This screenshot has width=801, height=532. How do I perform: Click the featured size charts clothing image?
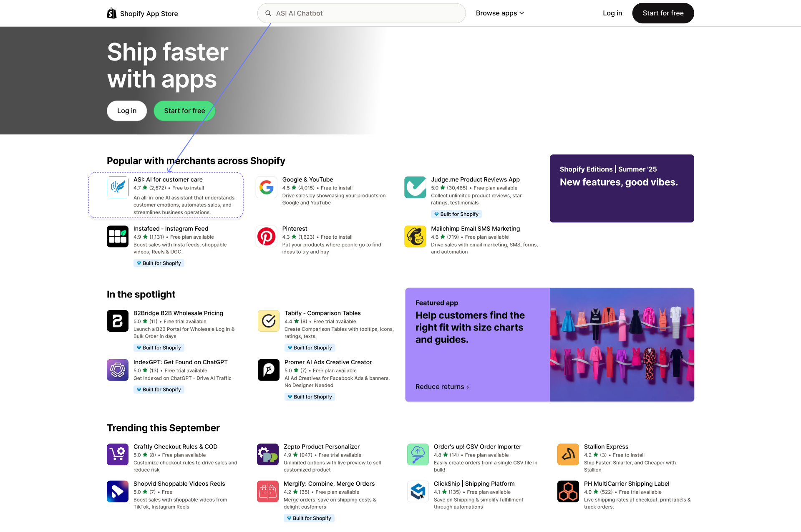coord(622,345)
